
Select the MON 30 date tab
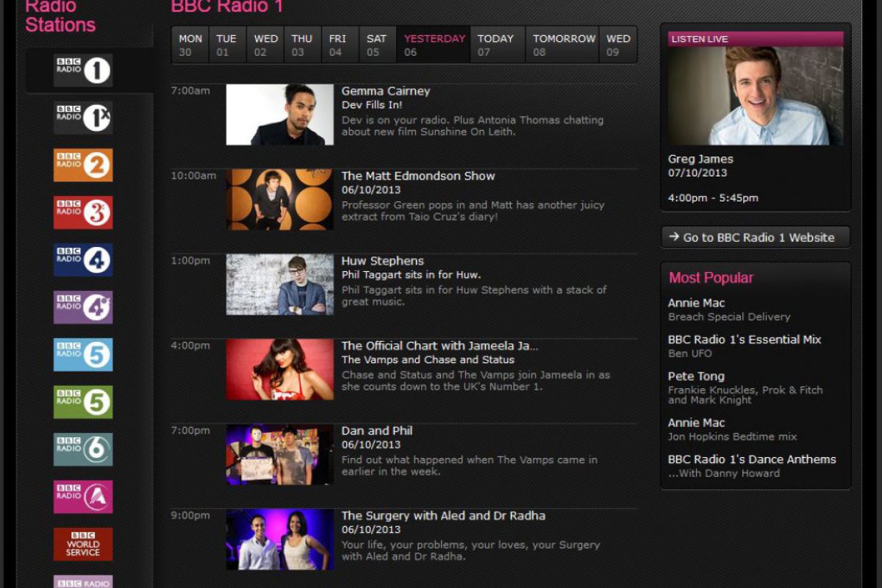(x=190, y=45)
